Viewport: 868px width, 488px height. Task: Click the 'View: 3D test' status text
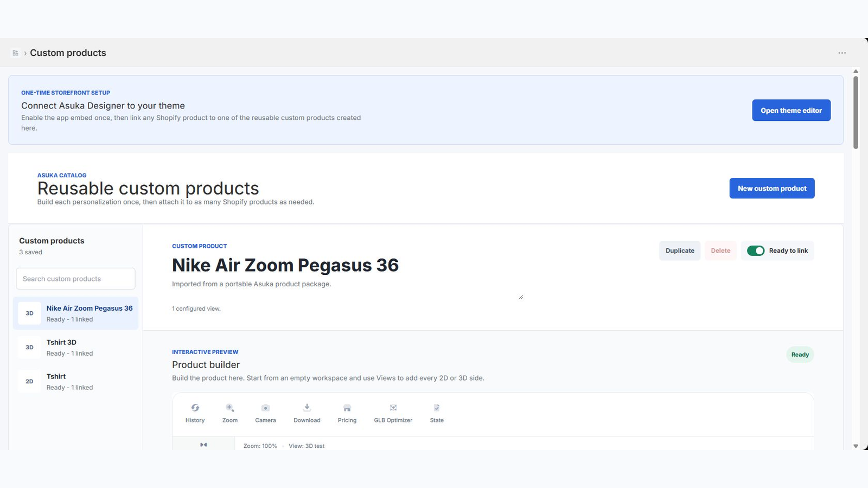click(307, 446)
